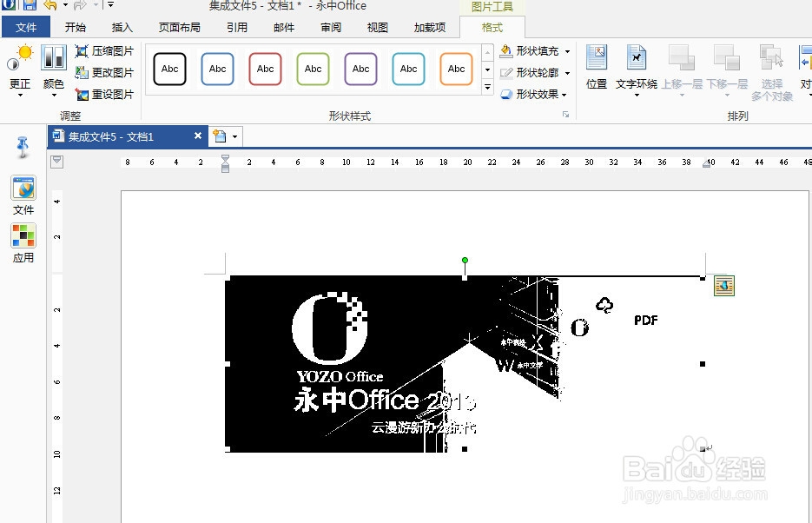Open the 文件 backstage menu
The image size is (812, 523).
27,27
